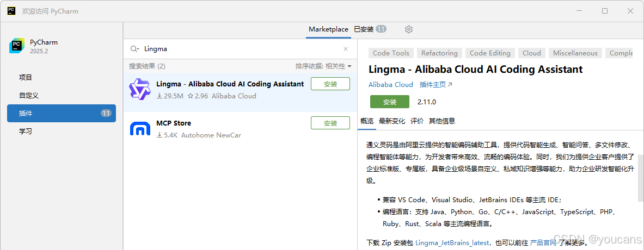
Task: Click the PyCharm logo in sidebar
Action: tap(17, 46)
